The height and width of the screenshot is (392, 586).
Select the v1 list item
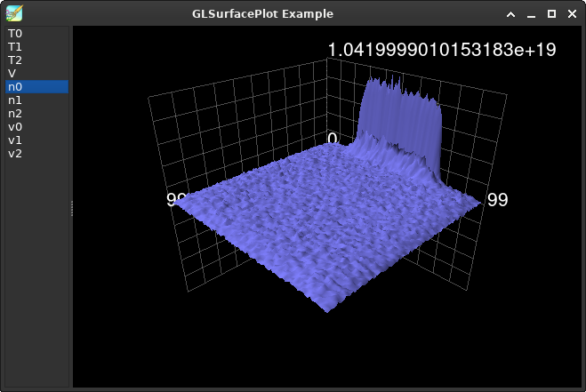pyautogui.click(x=15, y=140)
